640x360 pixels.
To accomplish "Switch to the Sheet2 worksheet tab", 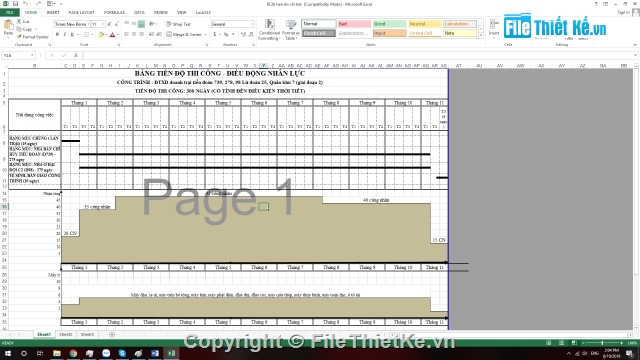I will [65, 334].
